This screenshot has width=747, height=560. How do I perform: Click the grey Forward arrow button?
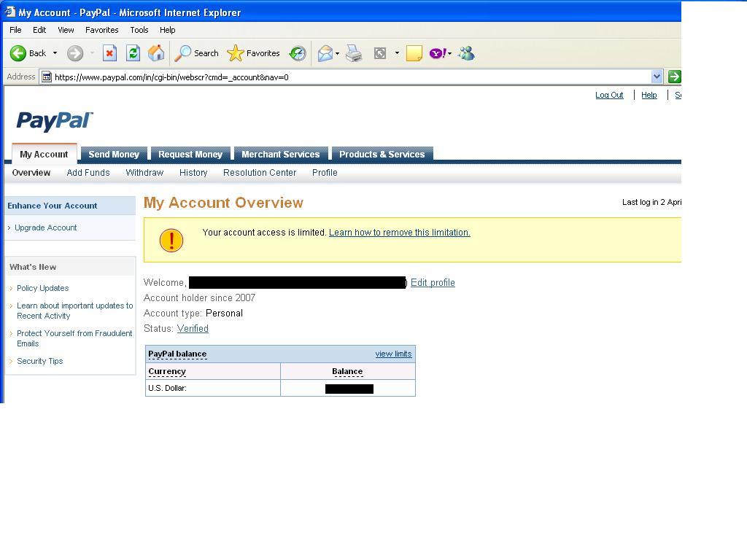coord(75,53)
